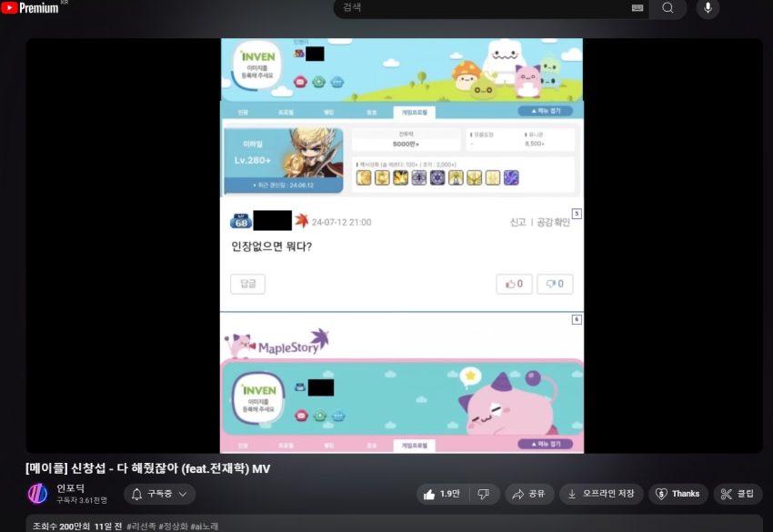
Task: Start voice search with microphone
Action: tap(708, 8)
